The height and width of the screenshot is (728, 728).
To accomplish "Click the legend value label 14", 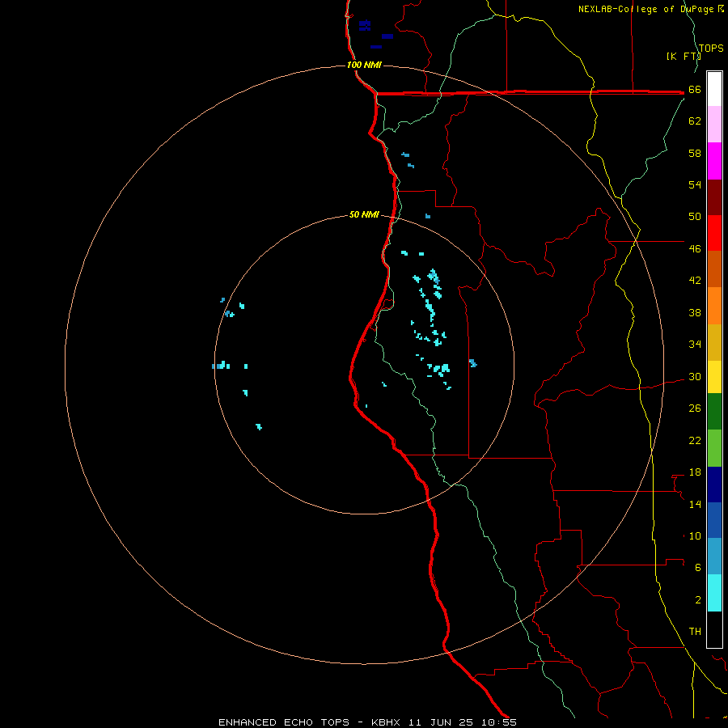I will tap(695, 504).
